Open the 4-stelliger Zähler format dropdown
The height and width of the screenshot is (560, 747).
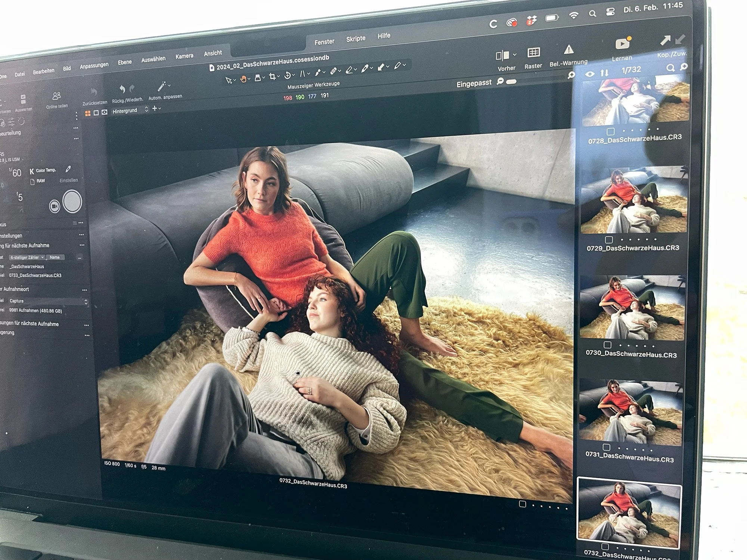pyautogui.click(x=27, y=257)
